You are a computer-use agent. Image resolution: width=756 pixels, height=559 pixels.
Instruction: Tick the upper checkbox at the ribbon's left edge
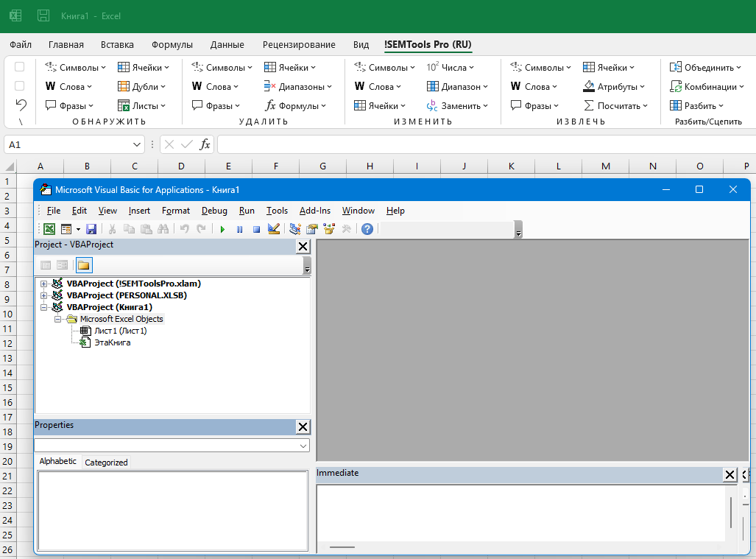[x=20, y=67]
